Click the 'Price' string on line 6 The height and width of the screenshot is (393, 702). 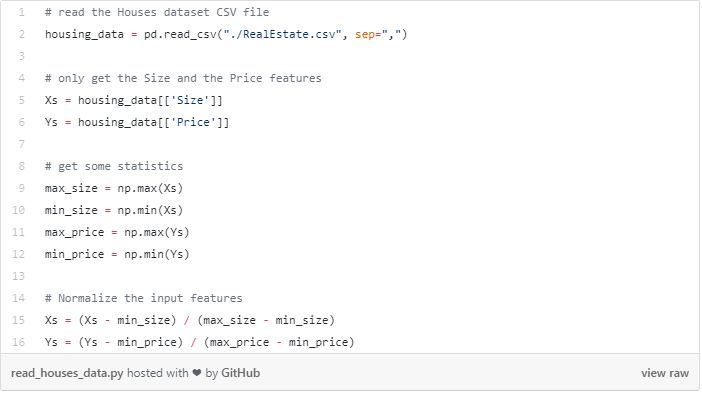point(193,122)
